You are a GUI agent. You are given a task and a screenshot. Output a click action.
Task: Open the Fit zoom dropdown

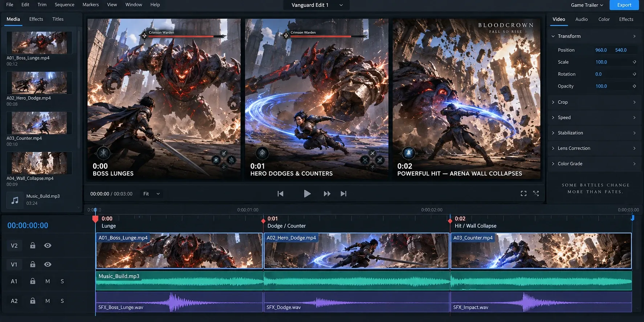pos(151,194)
